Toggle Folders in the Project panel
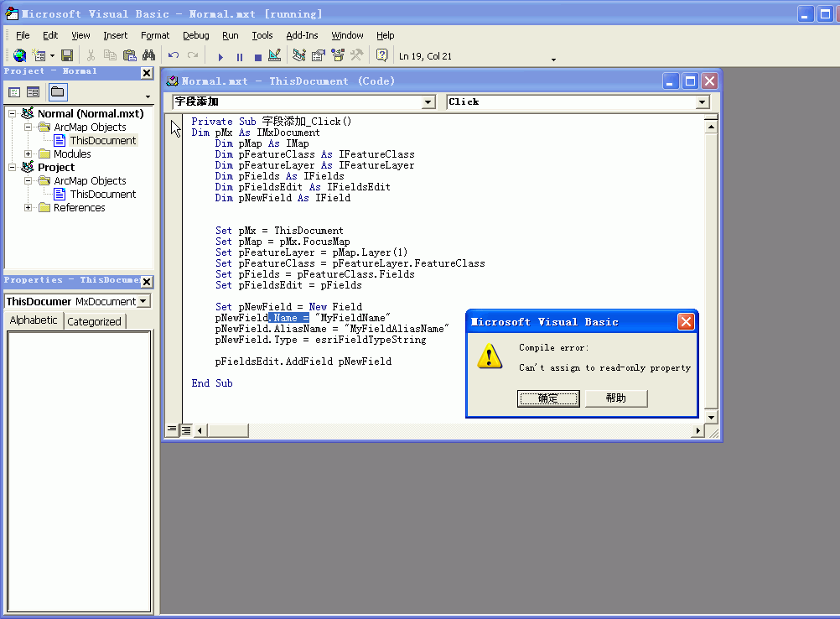Image resolution: width=840 pixels, height=619 pixels. tap(57, 92)
